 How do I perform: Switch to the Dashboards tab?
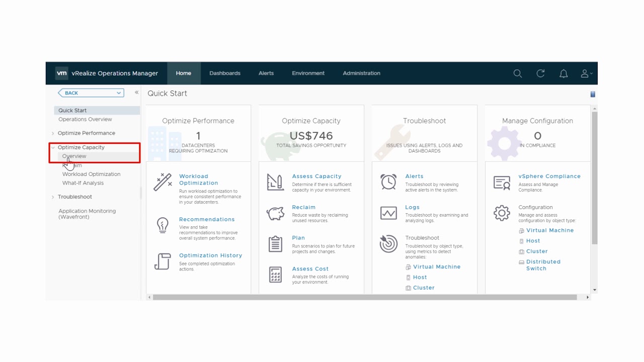pos(225,73)
